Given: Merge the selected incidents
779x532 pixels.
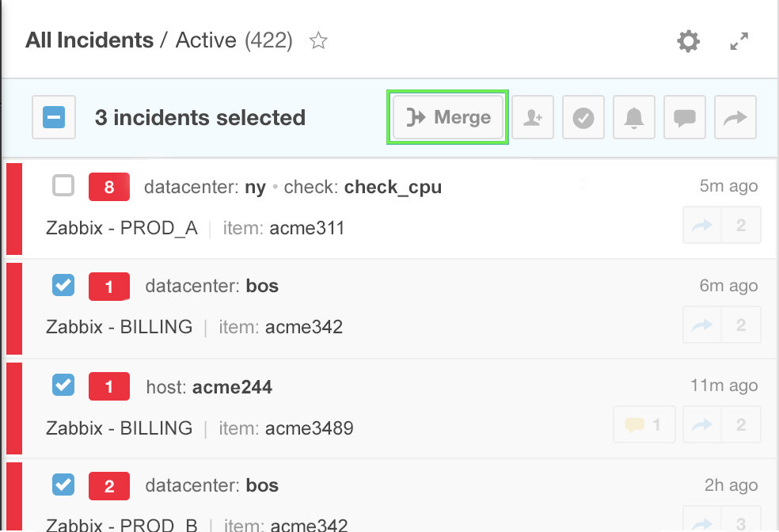Looking at the screenshot, I should (448, 117).
